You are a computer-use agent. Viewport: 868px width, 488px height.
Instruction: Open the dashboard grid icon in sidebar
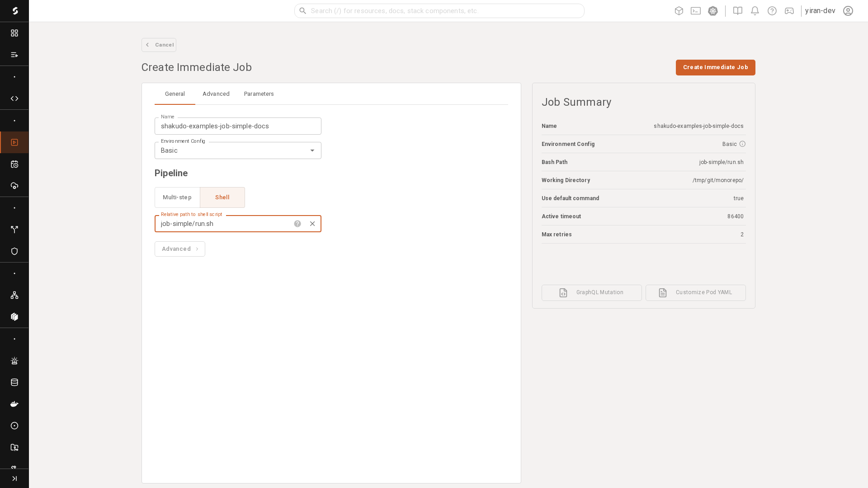tap(14, 33)
